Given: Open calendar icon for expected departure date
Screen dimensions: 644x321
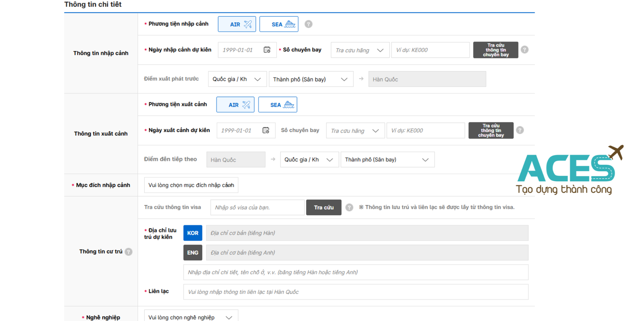Looking at the screenshot, I should 266,130.
